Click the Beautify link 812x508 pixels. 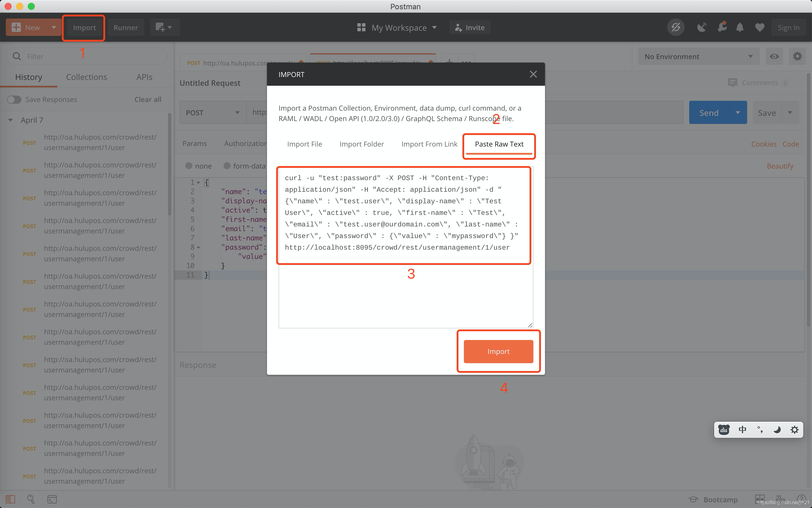(x=780, y=166)
